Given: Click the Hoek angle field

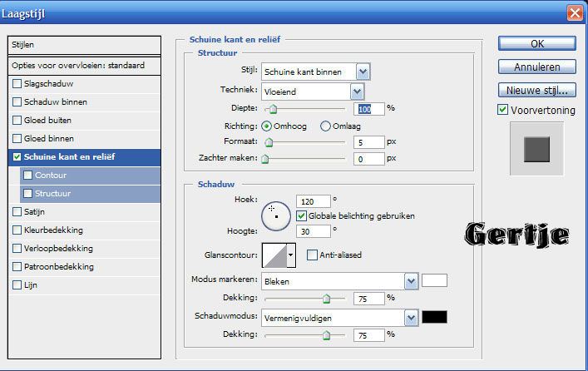Looking at the screenshot, I should [314, 201].
